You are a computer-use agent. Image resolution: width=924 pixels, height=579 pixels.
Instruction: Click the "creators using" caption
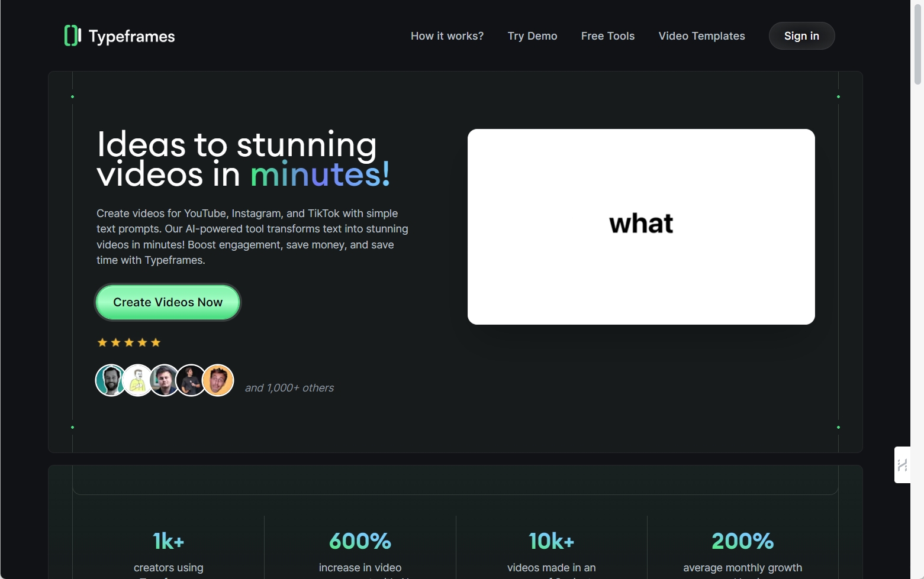[169, 568]
